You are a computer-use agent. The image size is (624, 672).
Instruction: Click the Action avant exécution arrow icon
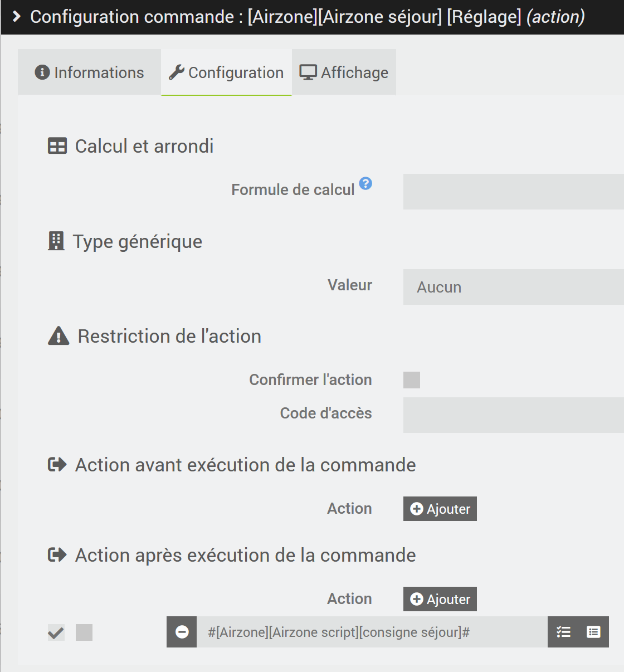(56, 464)
